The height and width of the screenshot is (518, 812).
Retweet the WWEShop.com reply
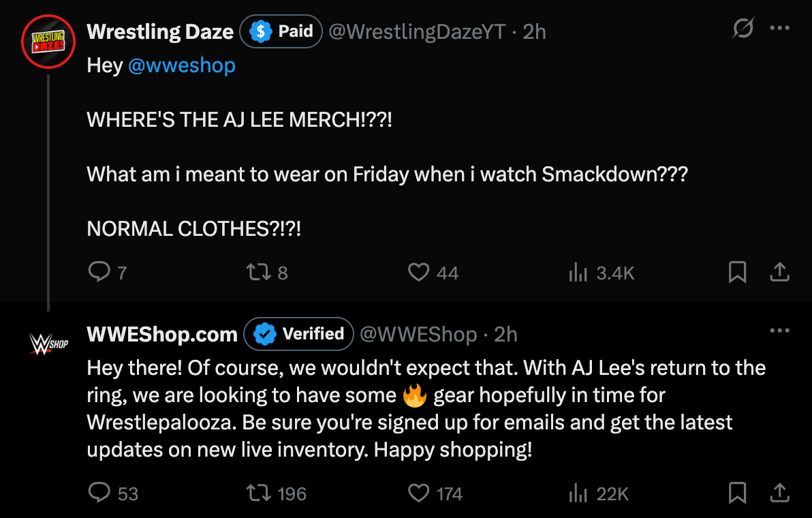pos(260,493)
